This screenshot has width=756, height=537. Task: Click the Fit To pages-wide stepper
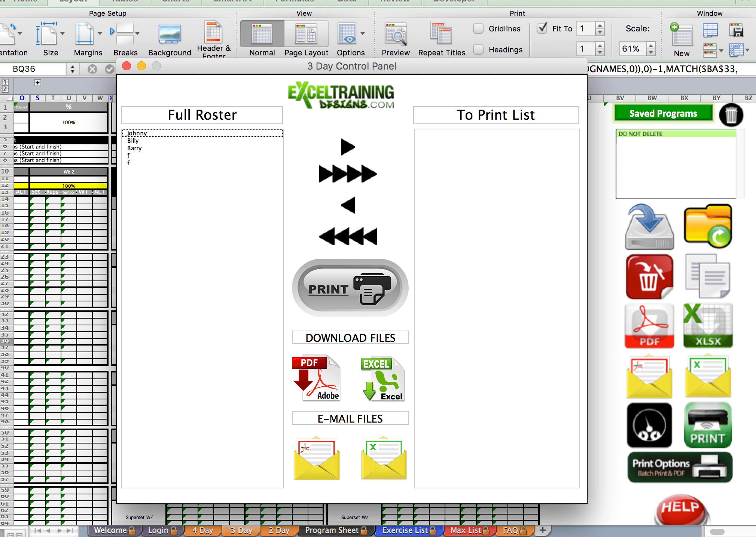(600, 29)
